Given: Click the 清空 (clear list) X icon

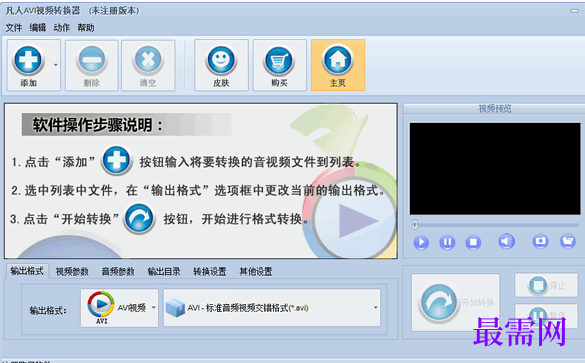Looking at the screenshot, I should [148, 60].
